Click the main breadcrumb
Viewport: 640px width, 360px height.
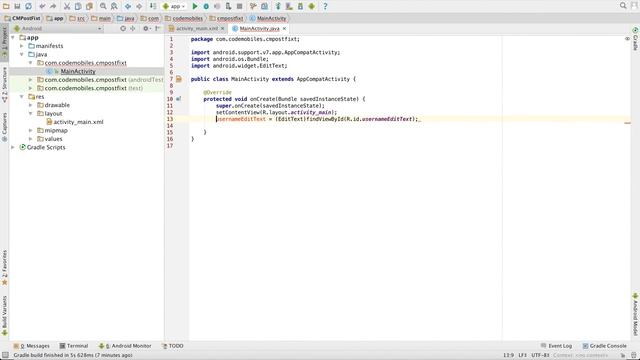101,18
